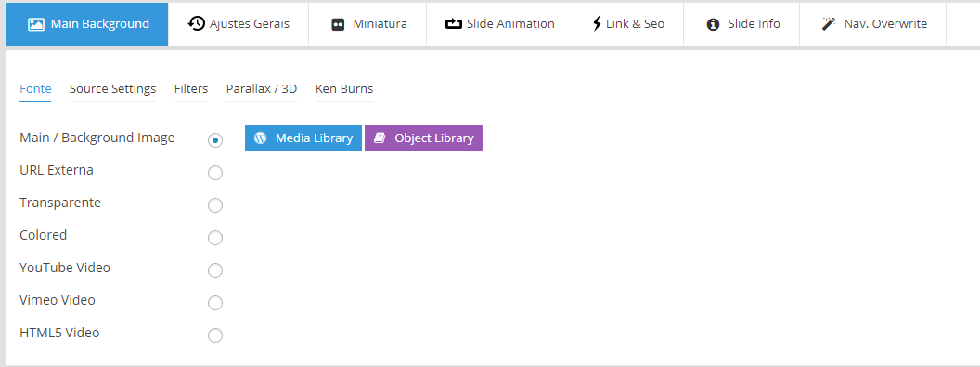Open the Ken Burns settings tab
980x367 pixels.
(344, 89)
